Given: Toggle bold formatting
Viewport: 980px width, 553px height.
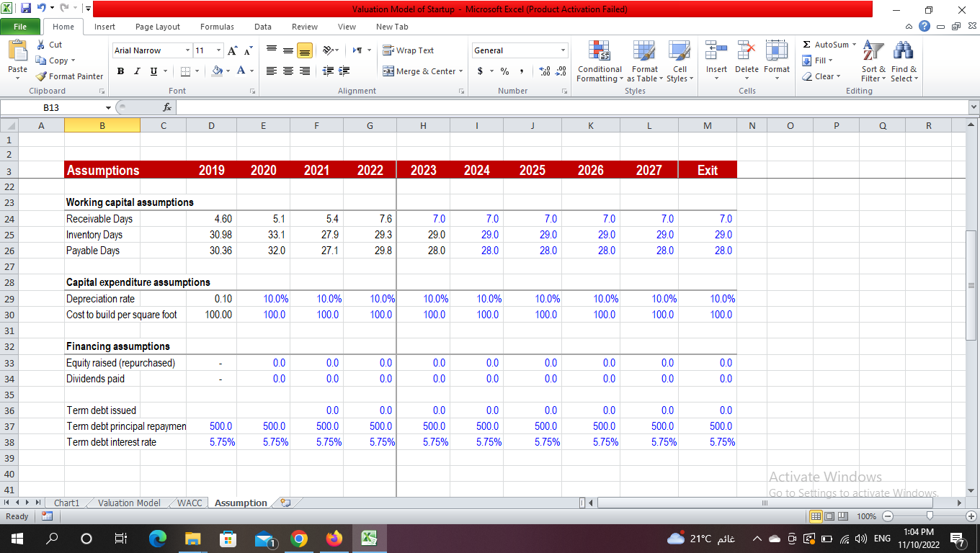Looking at the screenshot, I should pyautogui.click(x=120, y=71).
